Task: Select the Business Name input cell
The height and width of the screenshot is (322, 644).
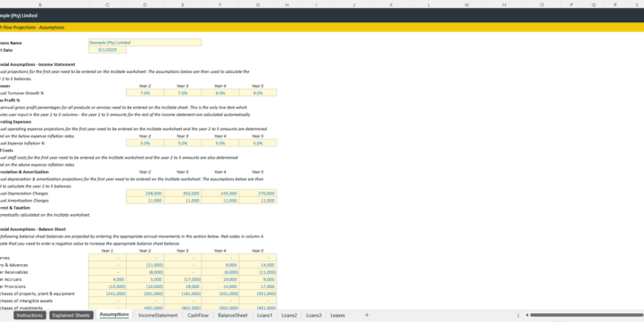Action: tap(145, 42)
